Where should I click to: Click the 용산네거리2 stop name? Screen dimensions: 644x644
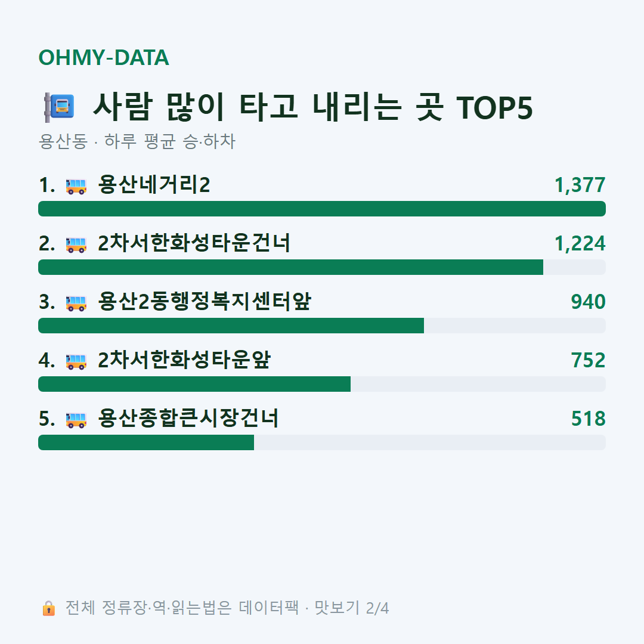click(154, 185)
